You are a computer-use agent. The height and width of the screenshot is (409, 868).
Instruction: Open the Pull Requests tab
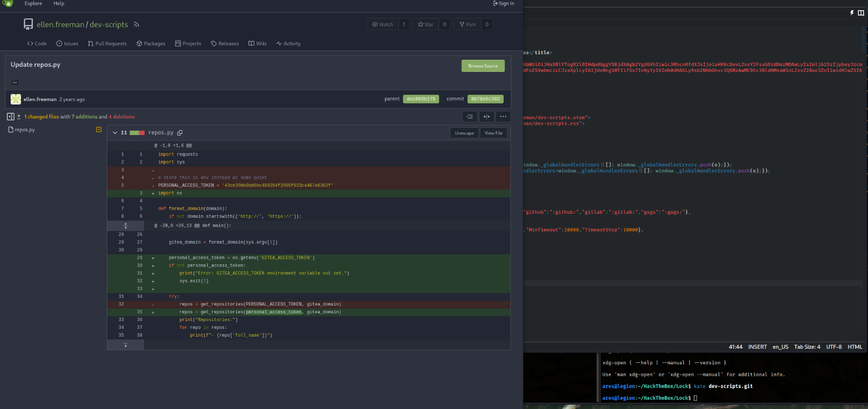pos(107,44)
